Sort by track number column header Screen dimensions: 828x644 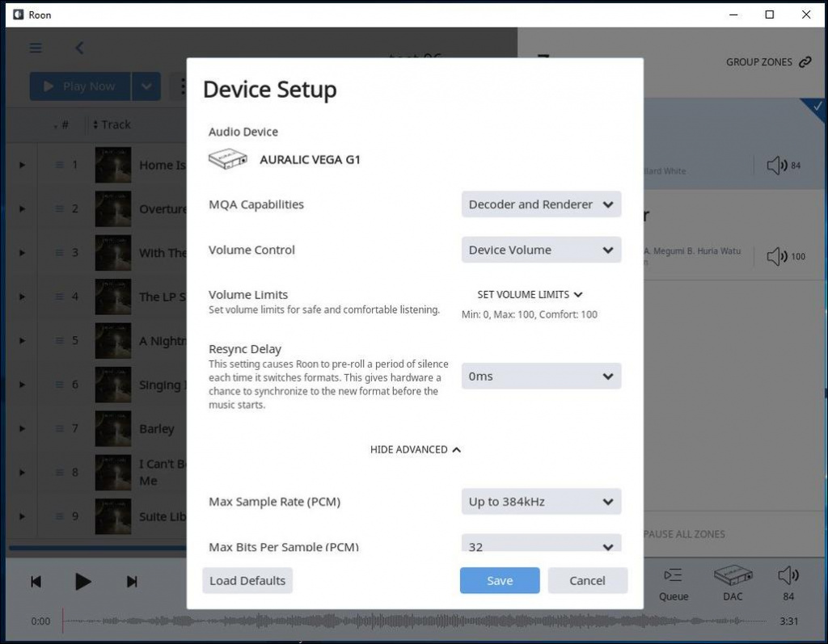pos(61,124)
